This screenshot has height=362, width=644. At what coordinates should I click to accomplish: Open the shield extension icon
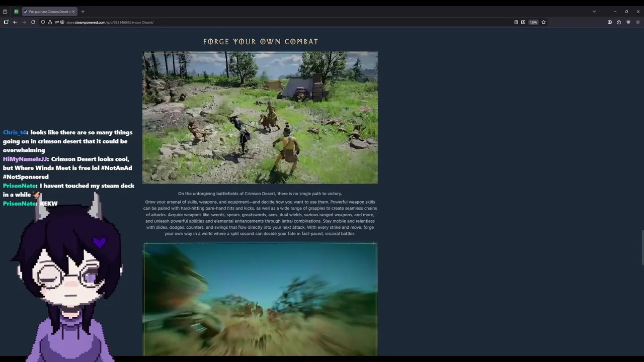[x=628, y=22]
